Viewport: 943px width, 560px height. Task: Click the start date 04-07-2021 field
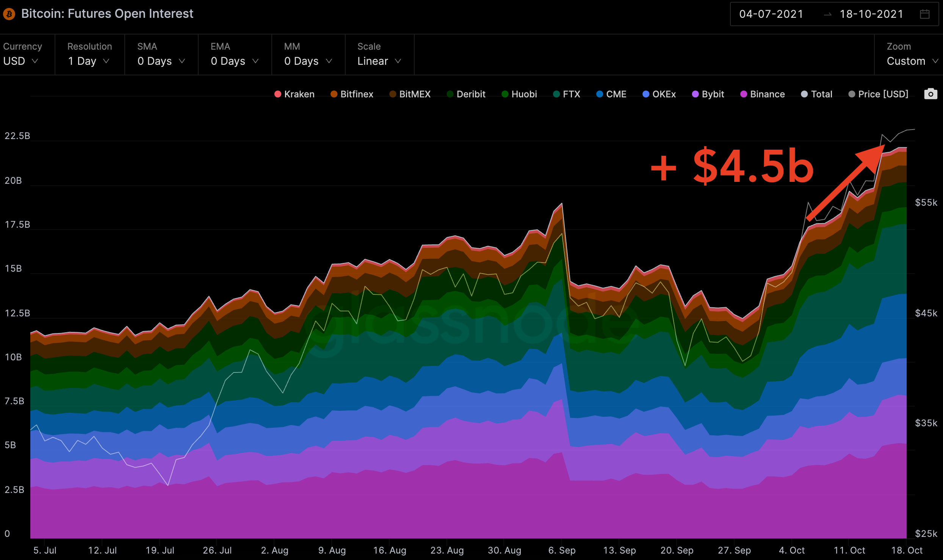coord(771,14)
